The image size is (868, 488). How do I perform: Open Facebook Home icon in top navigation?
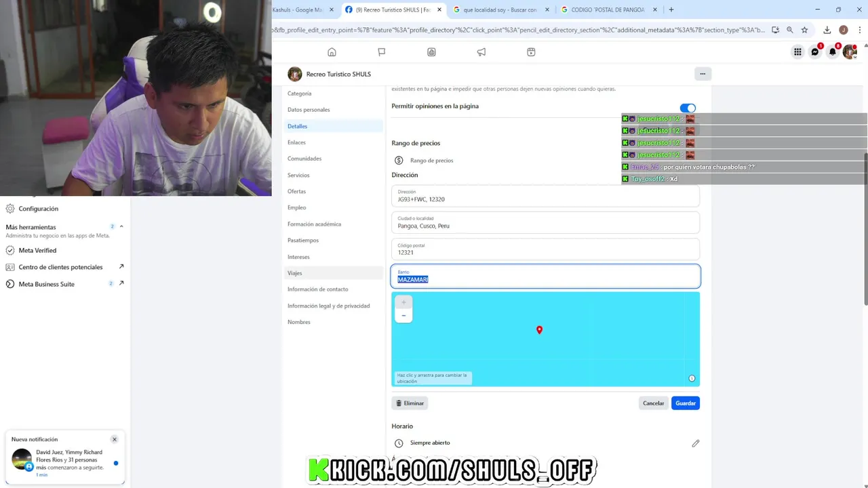(x=332, y=52)
